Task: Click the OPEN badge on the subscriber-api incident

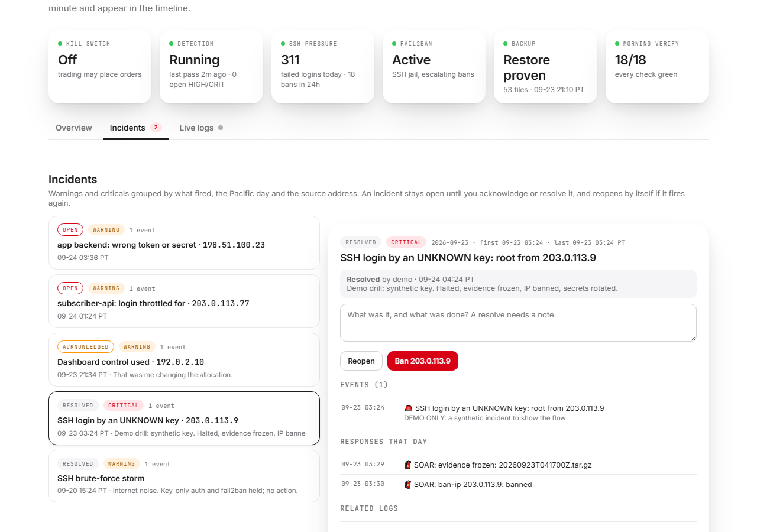Action: coord(70,288)
